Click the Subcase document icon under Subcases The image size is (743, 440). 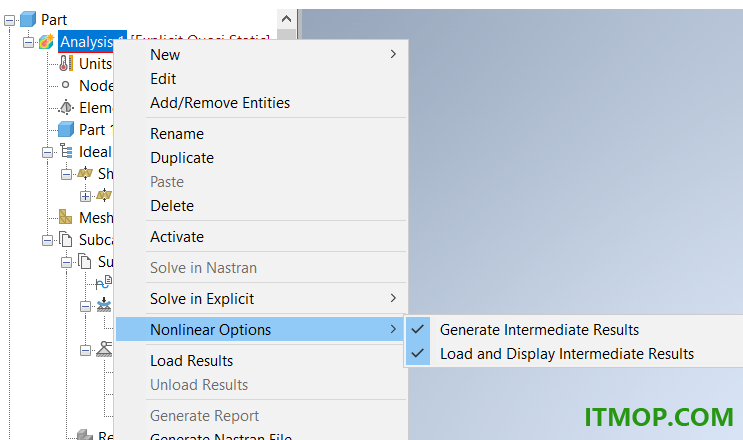84,261
